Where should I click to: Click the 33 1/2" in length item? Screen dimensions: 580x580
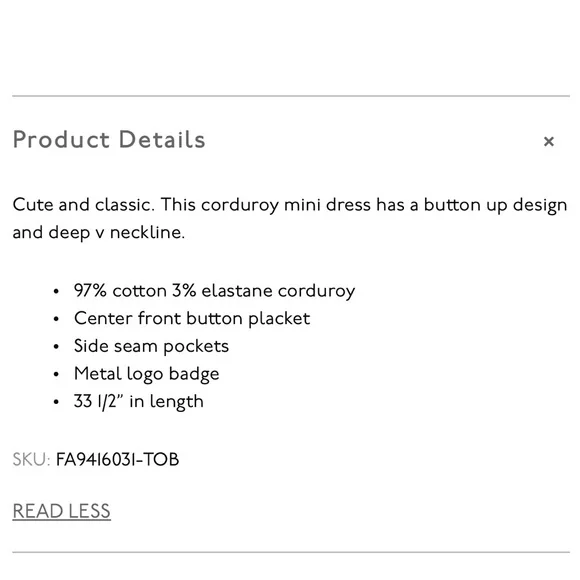click(139, 402)
